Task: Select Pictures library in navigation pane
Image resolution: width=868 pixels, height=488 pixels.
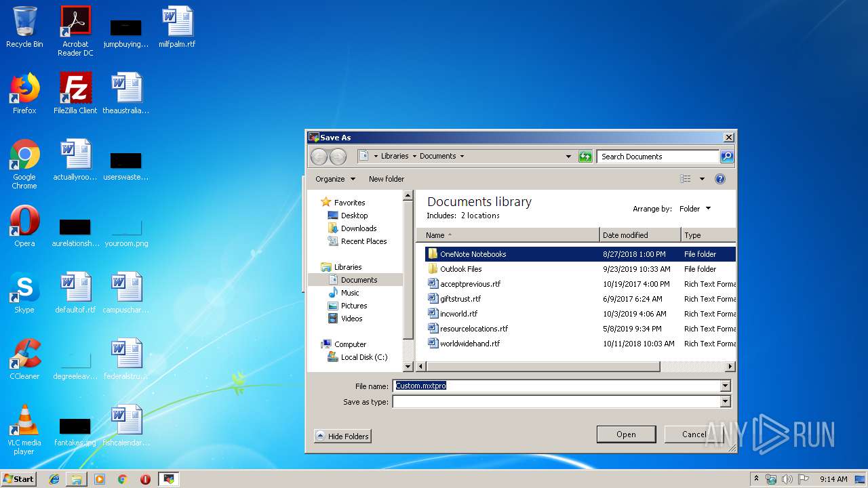Action: pyautogui.click(x=353, y=306)
